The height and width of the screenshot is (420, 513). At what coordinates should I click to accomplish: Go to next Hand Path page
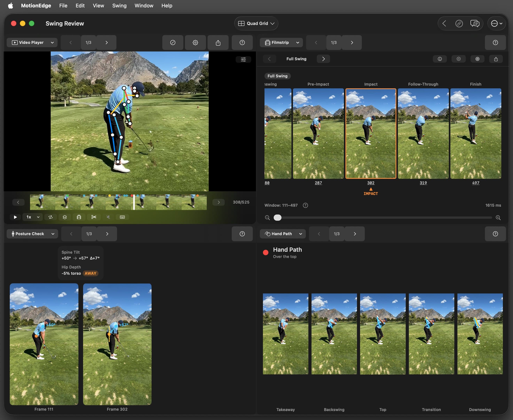pos(355,234)
